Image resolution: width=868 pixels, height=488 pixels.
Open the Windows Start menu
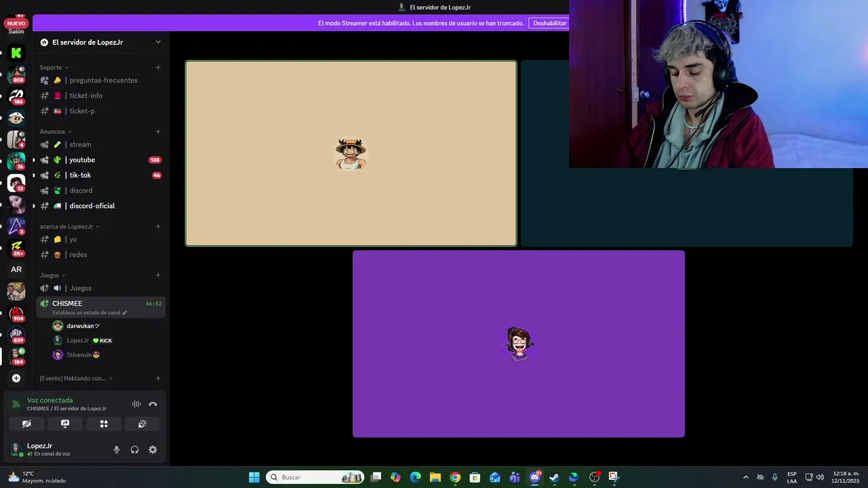254,477
